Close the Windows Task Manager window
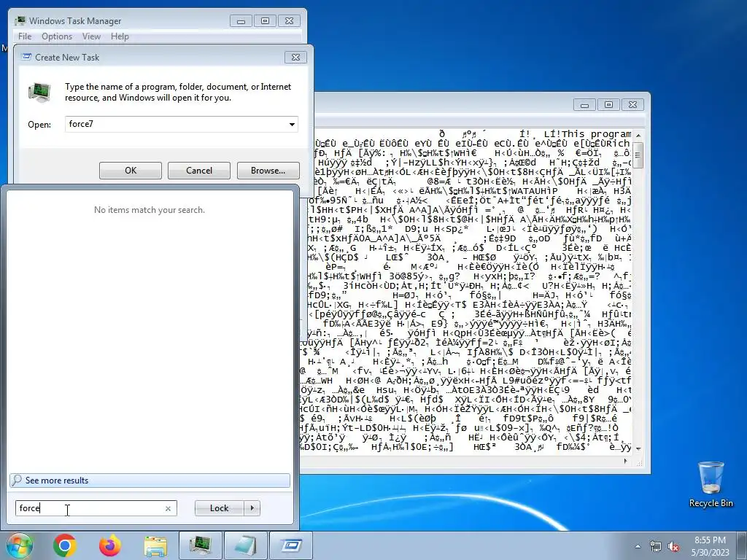Screen dimensions: 747x560 pyautogui.click(x=289, y=21)
